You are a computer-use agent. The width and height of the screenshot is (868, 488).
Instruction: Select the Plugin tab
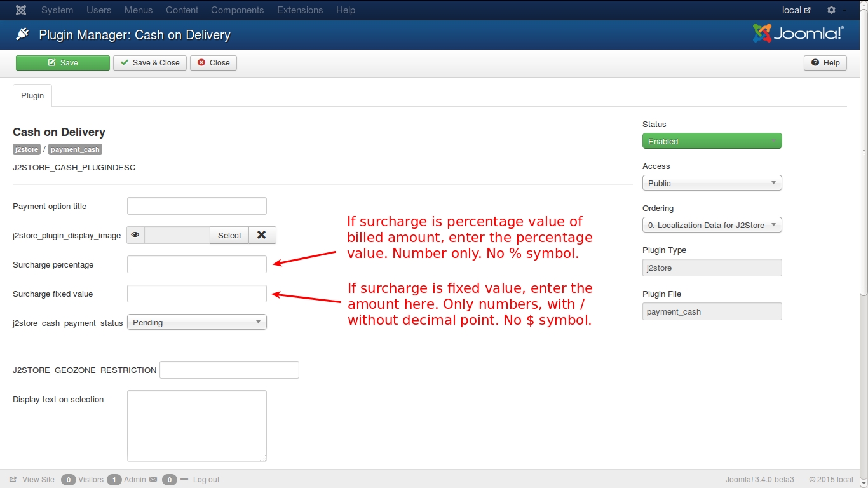pos(32,95)
